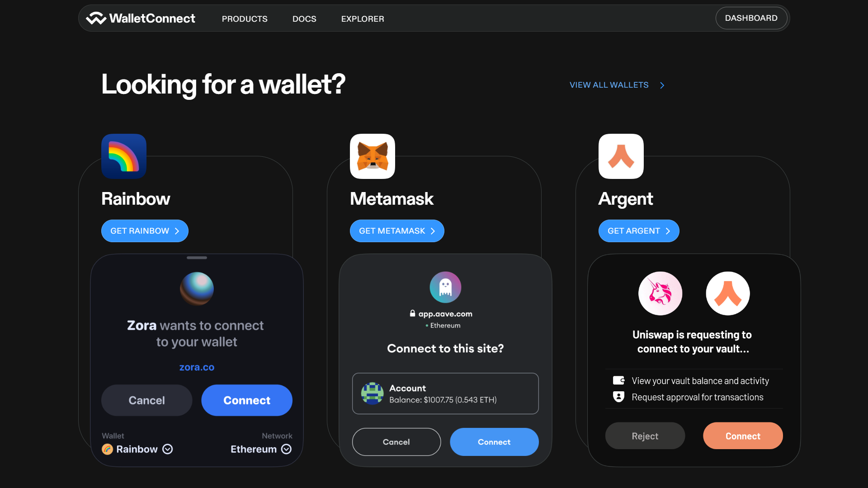
Task: Click the orange Connect button for Argent
Action: (x=743, y=436)
